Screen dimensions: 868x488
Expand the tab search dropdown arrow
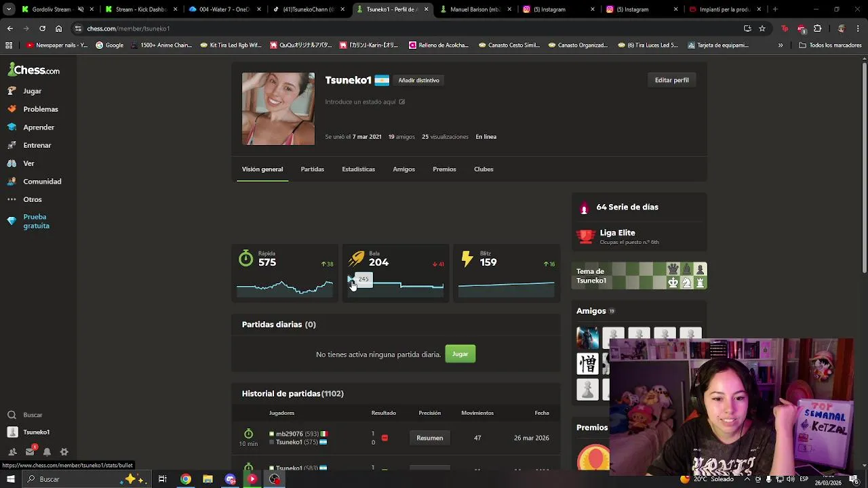click(x=9, y=9)
